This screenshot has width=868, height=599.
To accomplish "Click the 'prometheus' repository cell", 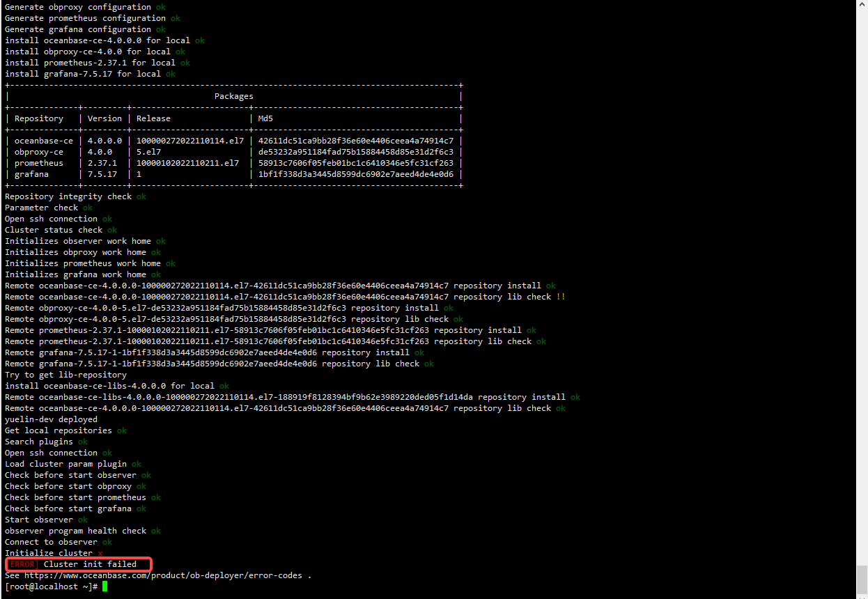I will point(39,163).
